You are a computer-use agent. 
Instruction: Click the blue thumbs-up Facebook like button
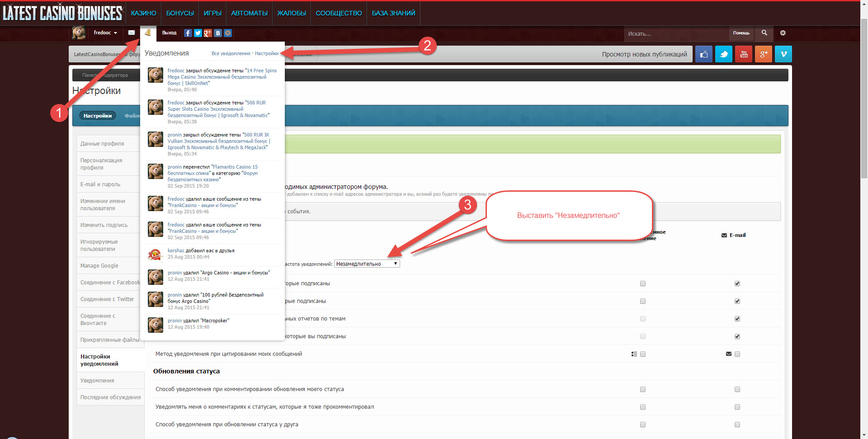click(x=704, y=54)
